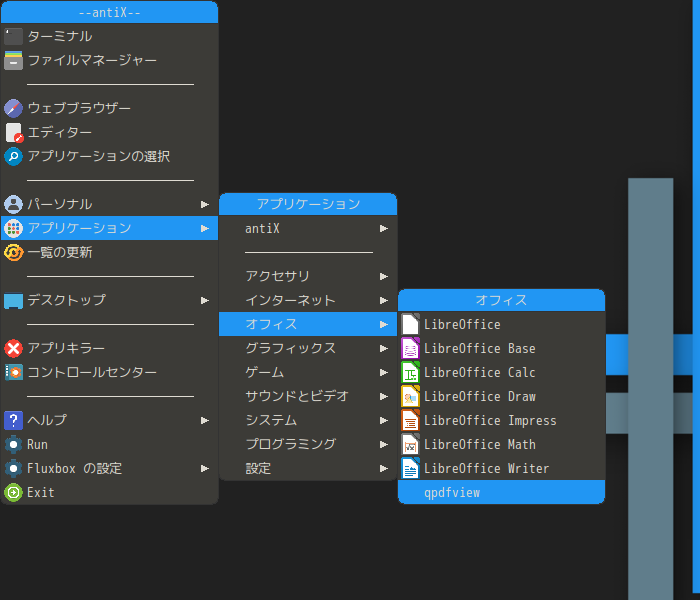The height and width of the screenshot is (600, 700).
Task: Click the refresh icon beside 一覧の更新
Action: tap(13, 252)
